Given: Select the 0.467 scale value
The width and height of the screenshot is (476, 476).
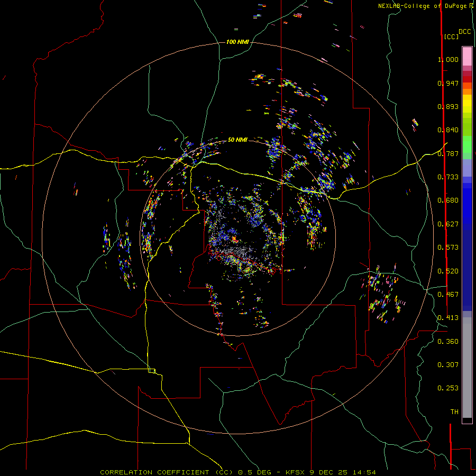Looking at the screenshot, I should tap(448, 295).
